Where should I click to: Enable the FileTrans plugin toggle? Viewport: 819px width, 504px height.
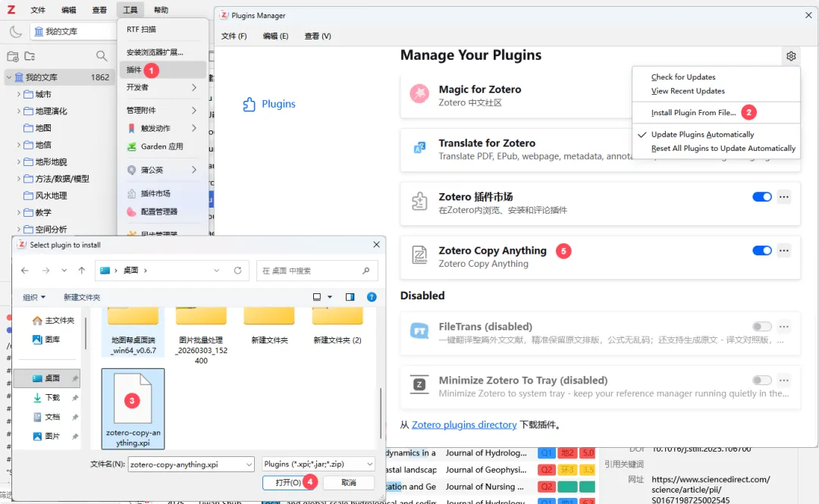tap(761, 327)
